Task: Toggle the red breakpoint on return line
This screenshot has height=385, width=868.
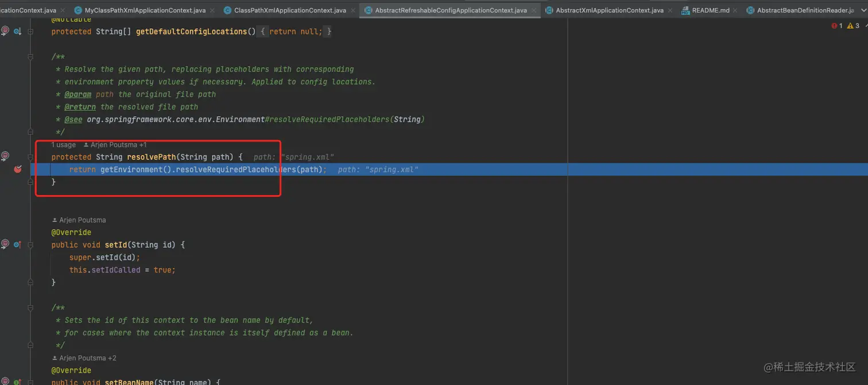Action: pyautogui.click(x=17, y=169)
